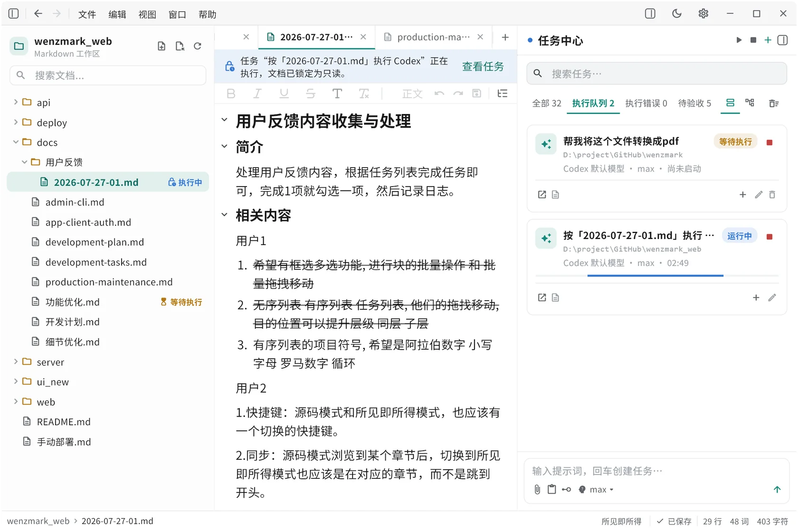Clear formatting with the Tx icon
The height and width of the screenshot is (532, 798).
(364, 94)
